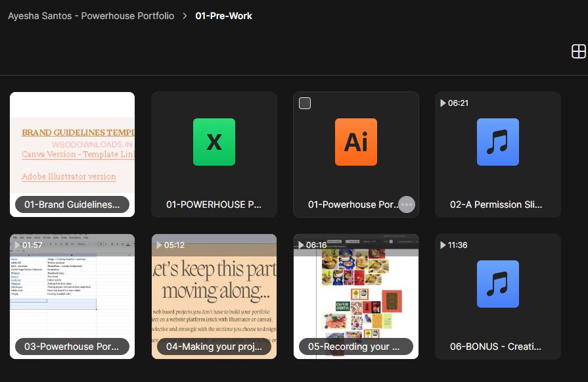Play the 06:16 video

pyautogui.click(x=301, y=245)
